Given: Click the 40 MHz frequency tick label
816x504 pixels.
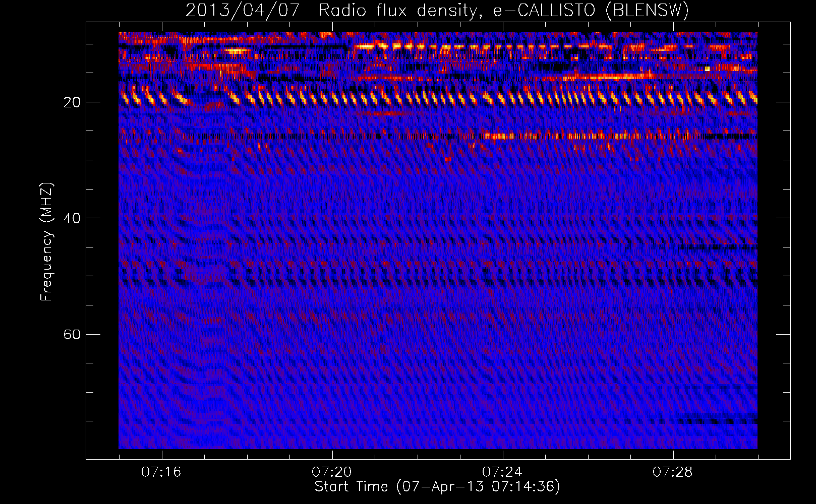Looking at the screenshot, I should click(72, 218).
